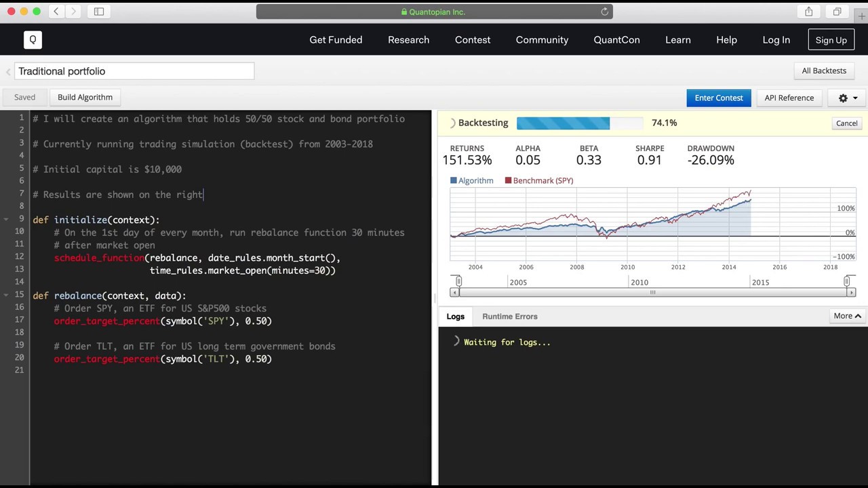Click the divider handle between editor and results

(435, 298)
